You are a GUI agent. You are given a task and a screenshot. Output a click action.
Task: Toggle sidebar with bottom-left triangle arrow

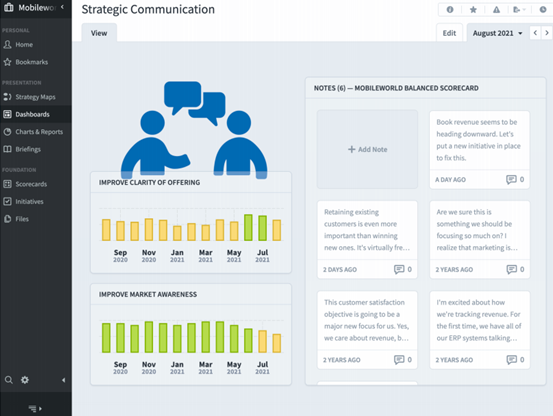(63, 380)
